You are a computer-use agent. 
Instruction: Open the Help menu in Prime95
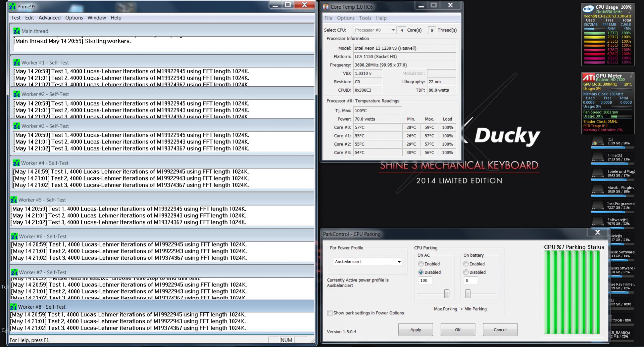click(116, 18)
